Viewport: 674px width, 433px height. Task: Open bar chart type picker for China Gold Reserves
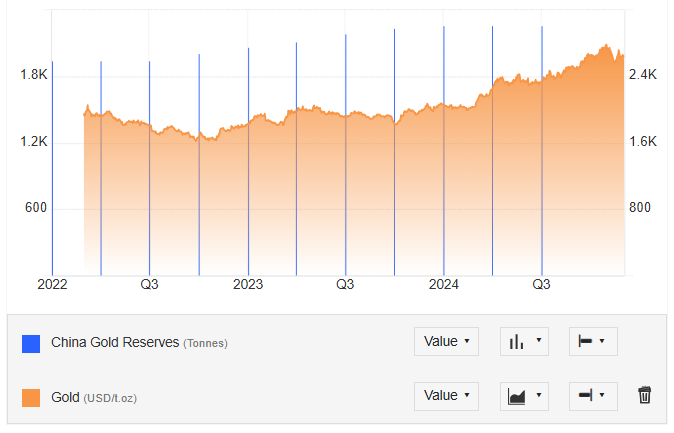coord(524,341)
